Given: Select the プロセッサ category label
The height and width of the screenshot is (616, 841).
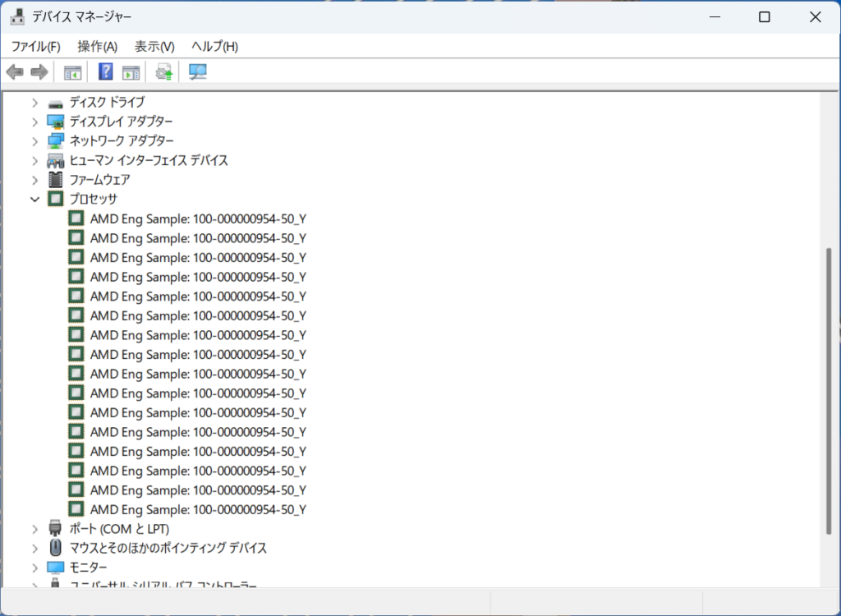Looking at the screenshot, I should 94,199.
